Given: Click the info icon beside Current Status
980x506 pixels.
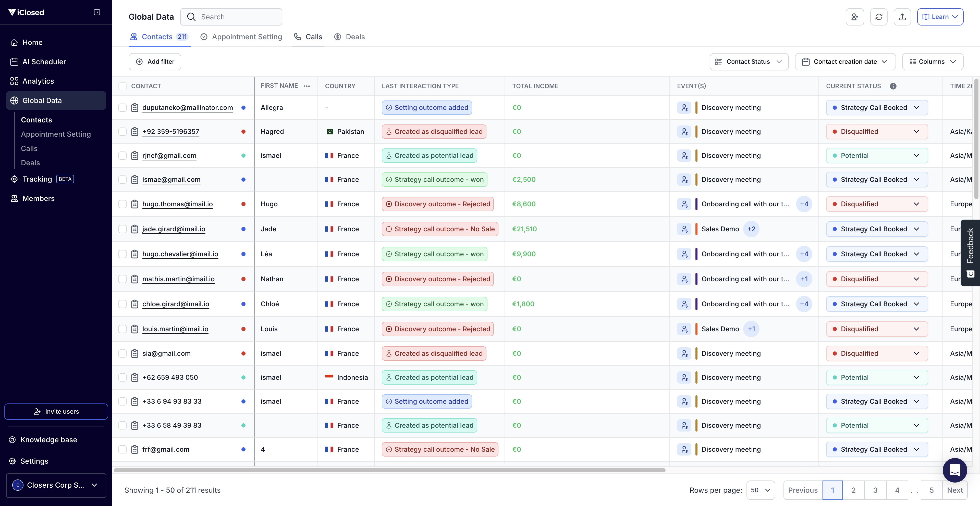Looking at the screenshot, I should click(893, 86).
